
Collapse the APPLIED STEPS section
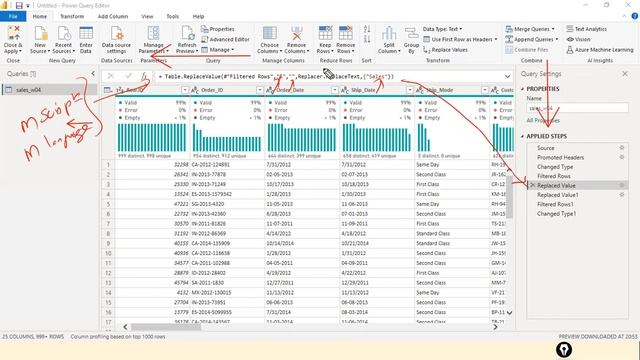[522, 136]
